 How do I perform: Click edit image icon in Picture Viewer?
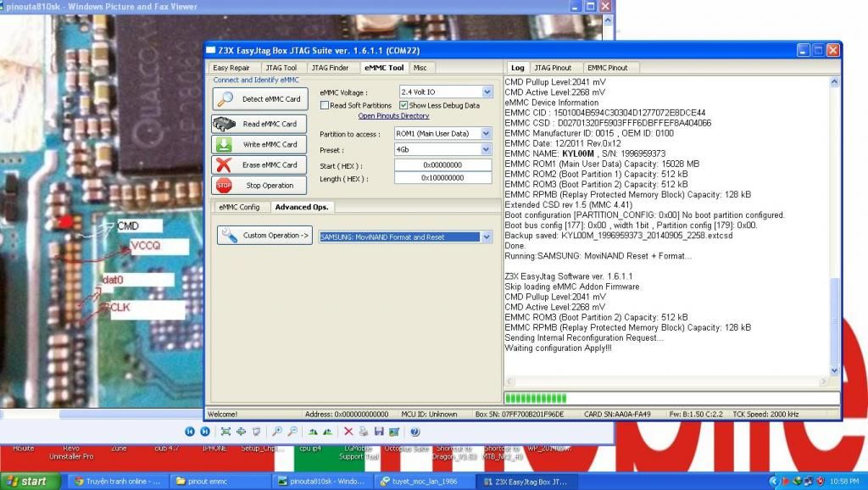click(394, 432)
